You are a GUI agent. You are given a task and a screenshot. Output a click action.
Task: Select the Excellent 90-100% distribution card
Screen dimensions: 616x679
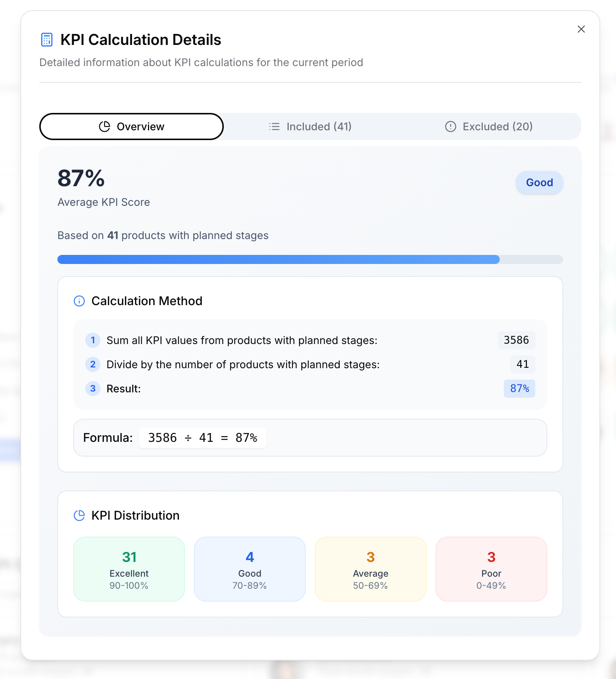click(x=129, y=569)
